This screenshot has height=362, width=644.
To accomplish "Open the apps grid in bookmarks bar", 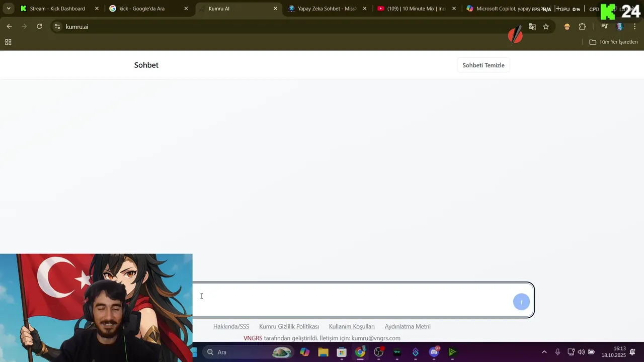I will (8, 42).
